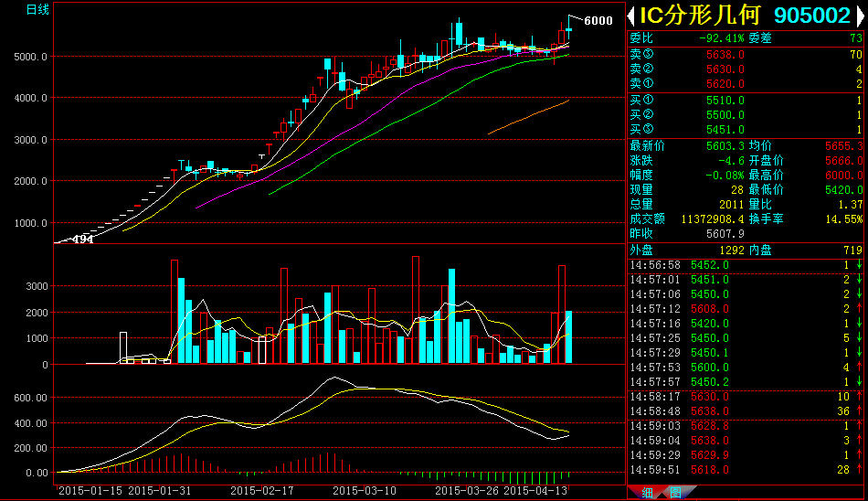Select the 14:59:29 trade at 5629.9
The width and height of the screenshot is (868, 501).
pos(746,454)
